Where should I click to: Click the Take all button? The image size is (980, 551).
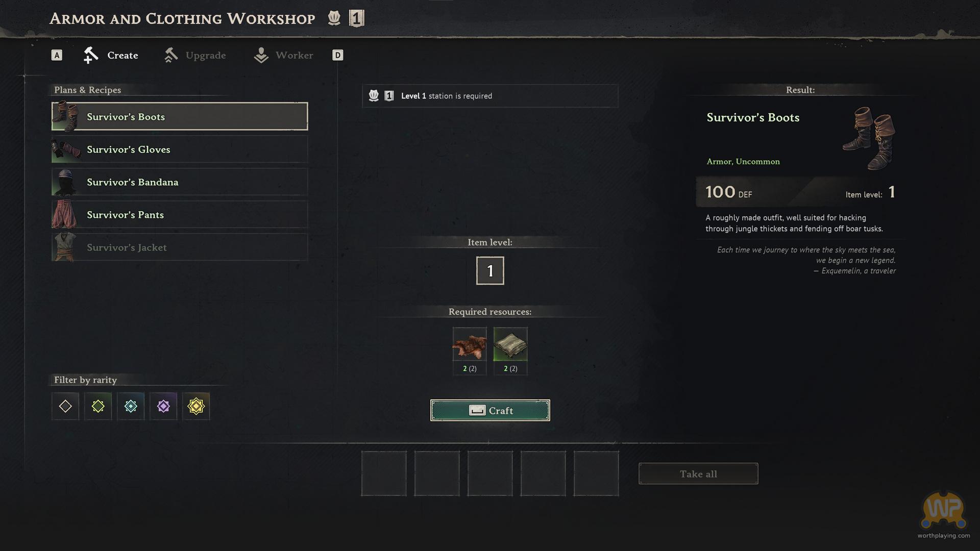pos(698,474)
